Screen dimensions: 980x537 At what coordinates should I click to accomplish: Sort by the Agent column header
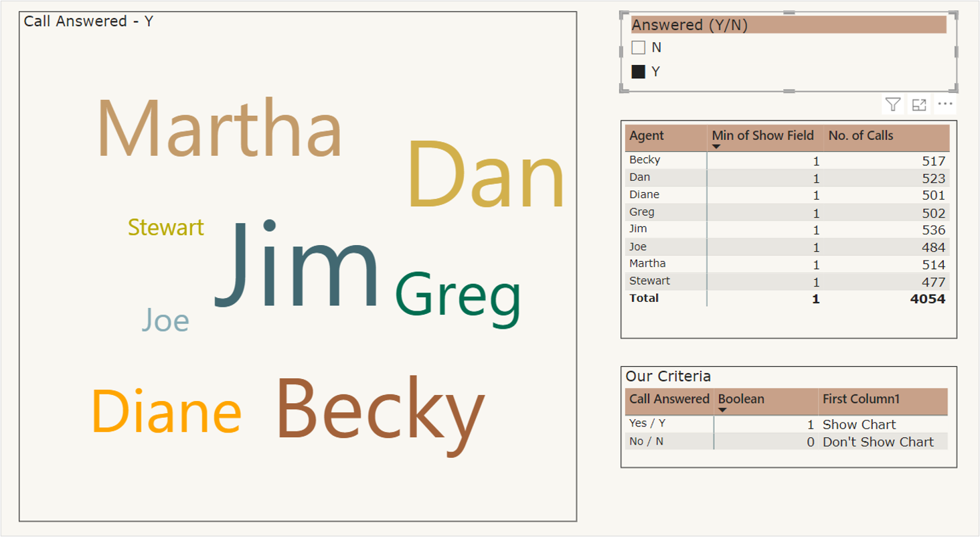pyautogui.click(x=647, y=136)
